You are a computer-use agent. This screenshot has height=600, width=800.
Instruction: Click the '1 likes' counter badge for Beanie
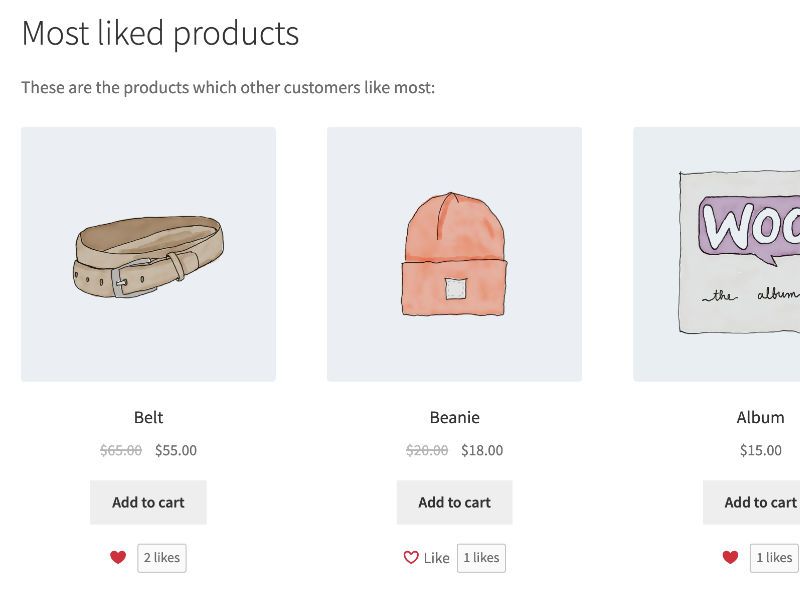pos(481,558)
